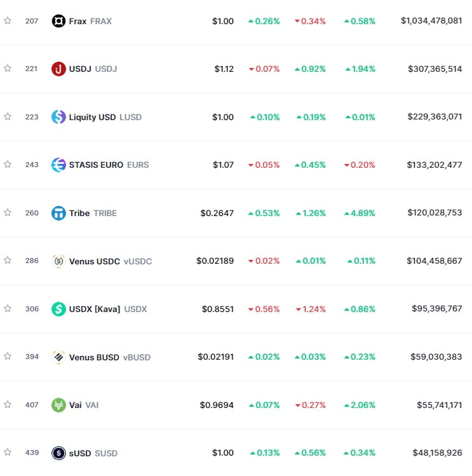472x476 pixels.
Task: Click the Vai token logo icon
Action: [58, 405]
